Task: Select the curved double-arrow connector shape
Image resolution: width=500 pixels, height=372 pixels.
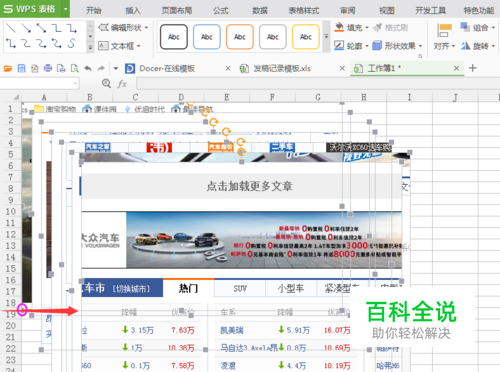Action: click(x=57, y=43)
